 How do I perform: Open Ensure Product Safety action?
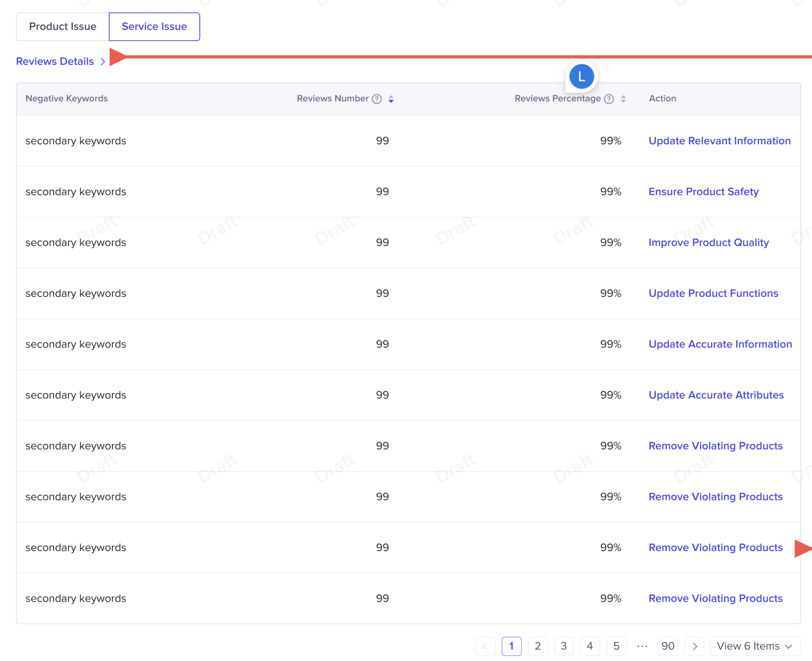703,192
